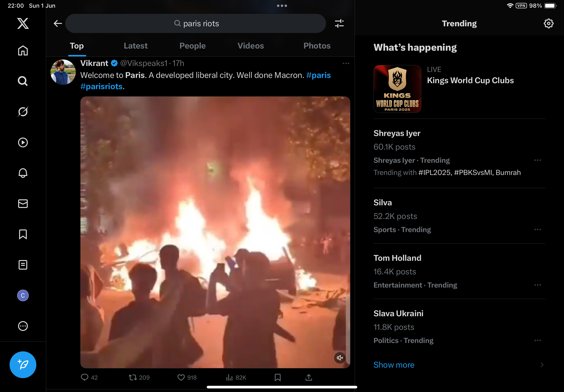Click the 'paris riots' search field
Viewport: 564px width, 392px height.
(195, 23)
